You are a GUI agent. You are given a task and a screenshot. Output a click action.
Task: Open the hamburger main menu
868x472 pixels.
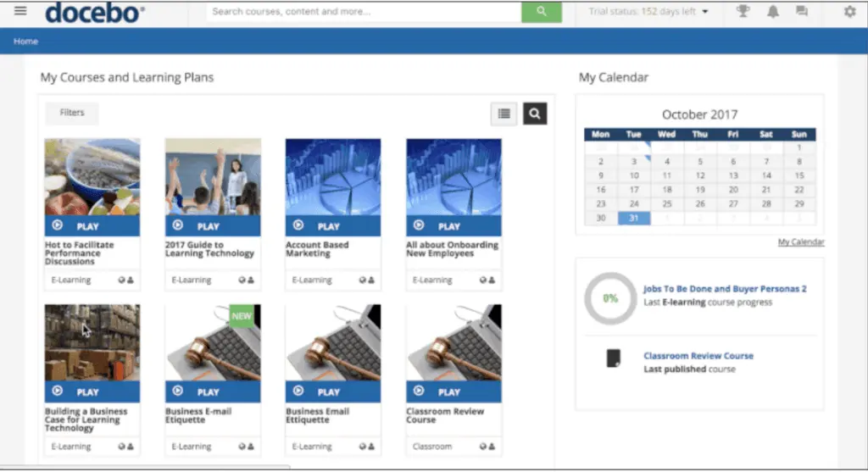point(20,10)
